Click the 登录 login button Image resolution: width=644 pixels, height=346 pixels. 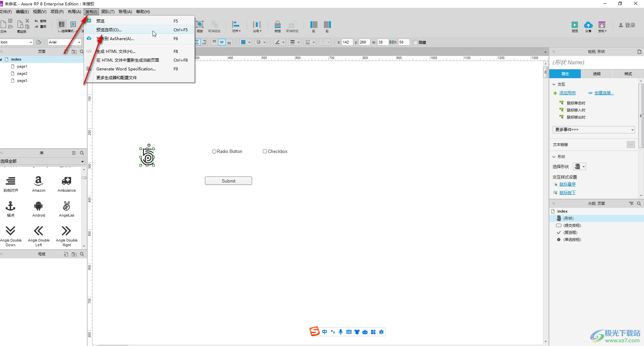pos(627,25)
